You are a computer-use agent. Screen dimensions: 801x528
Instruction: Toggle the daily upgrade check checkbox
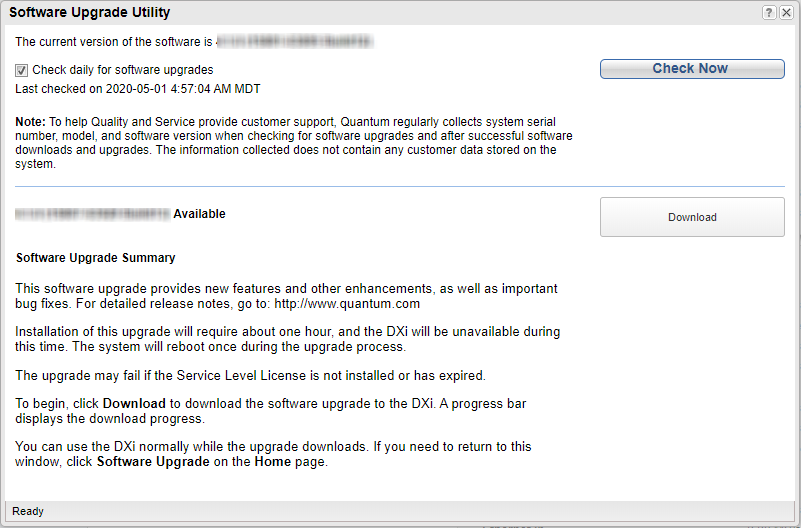click(22, 71)
